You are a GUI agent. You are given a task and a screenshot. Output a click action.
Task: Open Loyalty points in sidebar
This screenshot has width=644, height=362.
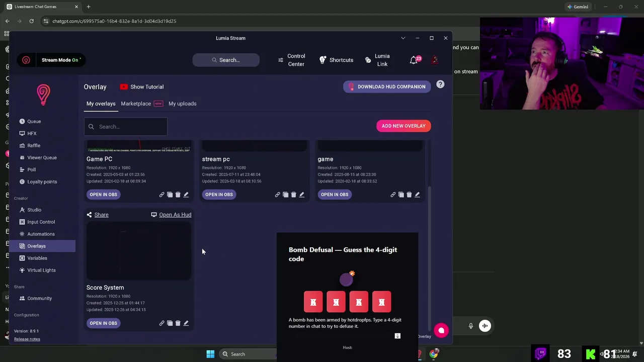[x=42, y=182]
